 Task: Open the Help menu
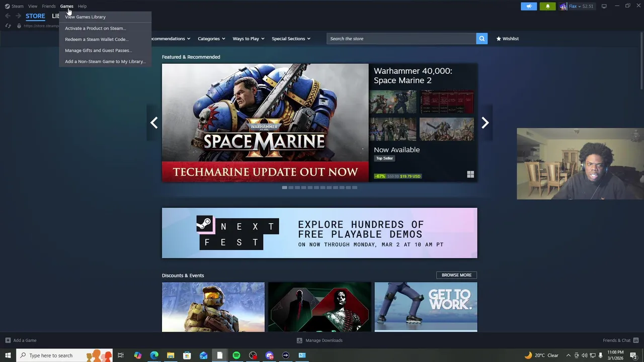82,6
